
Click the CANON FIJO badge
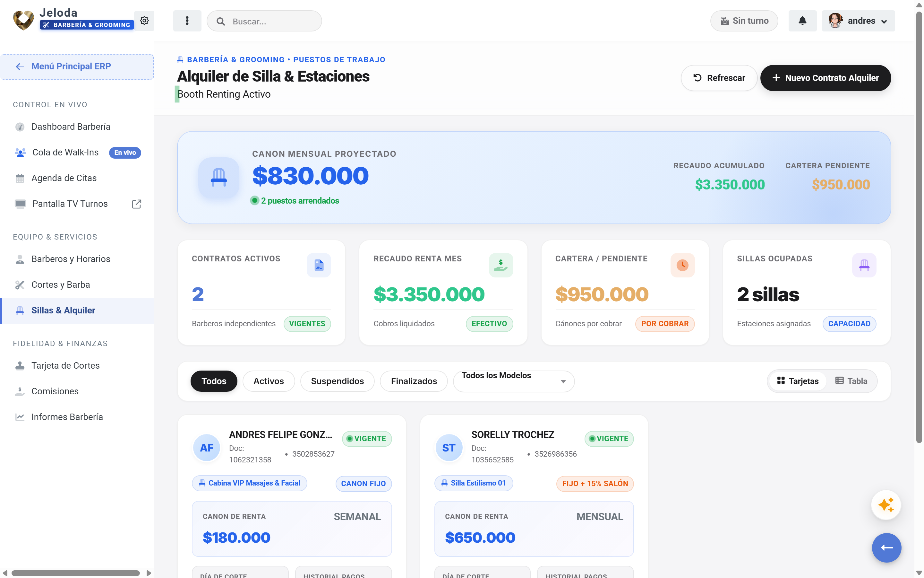364,484
